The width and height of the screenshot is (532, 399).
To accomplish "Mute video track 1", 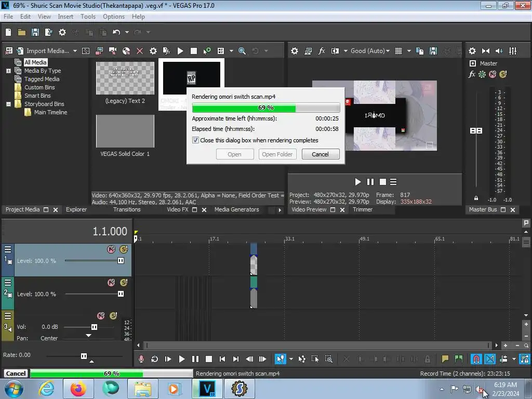I will pos(111,249).
